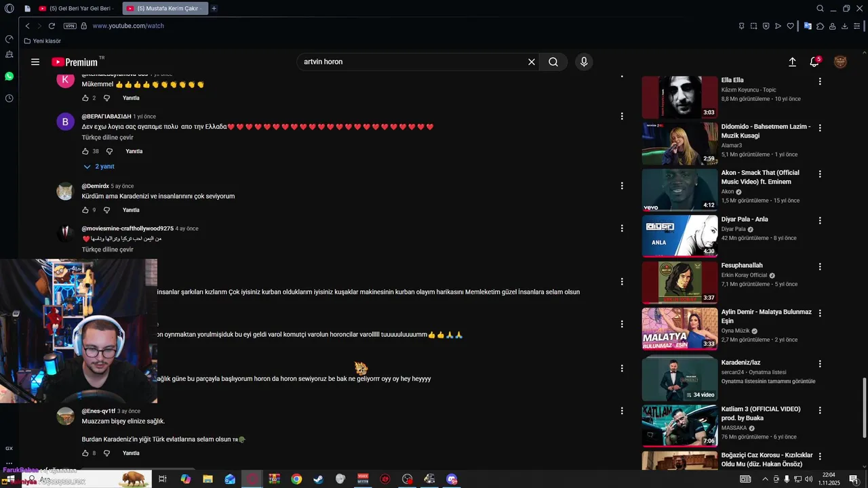Open @Demirdx channel avatar
The width and height of the screenshot is (868, 488).
(x=65, y=191)
